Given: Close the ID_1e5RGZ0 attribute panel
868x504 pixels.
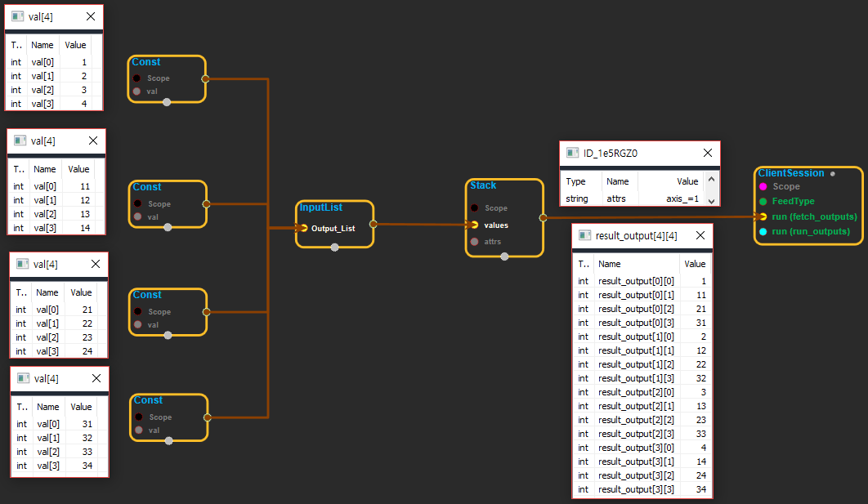Looking at the screenshot, I should tap(707, 153).
